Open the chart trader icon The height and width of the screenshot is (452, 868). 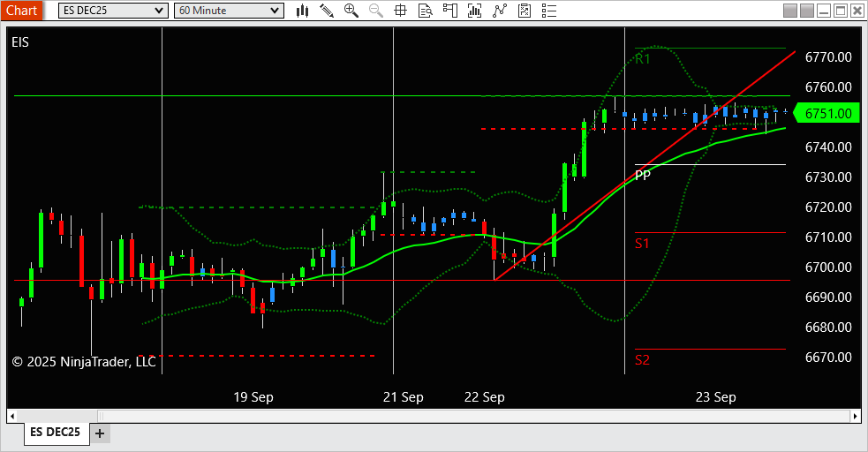point(450,11)
